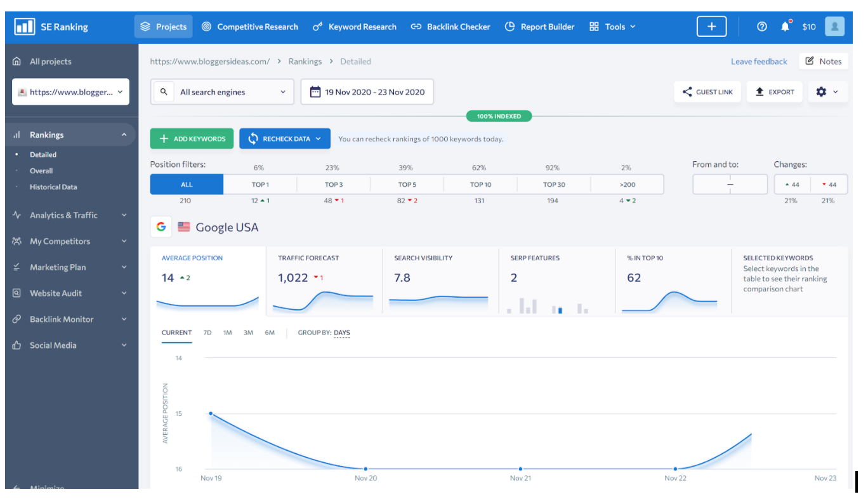The height and width of the screenshot is (499, 868).
Task: Open Backlink Monitor in the sidebar
Action: pos(62,319)
